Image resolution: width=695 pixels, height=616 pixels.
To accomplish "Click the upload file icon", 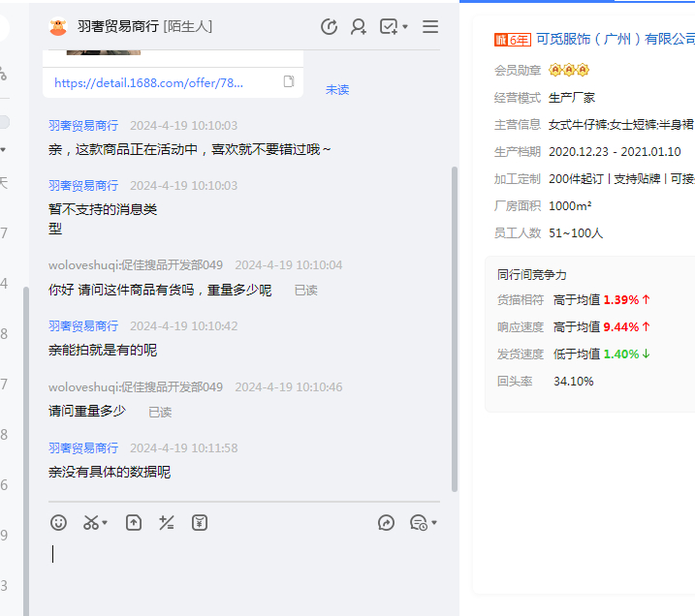I will coord(134,523).
